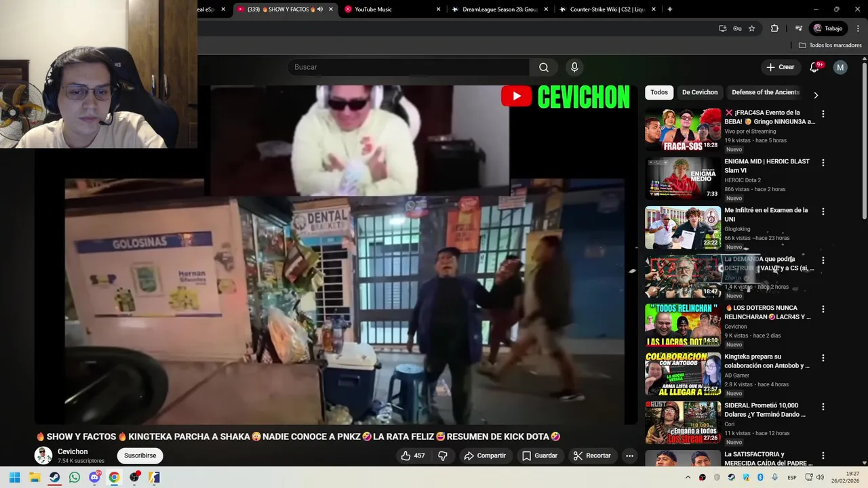868x488 pixels.
Task: Open the password key icon in address bar
Action: click(737, 28)
